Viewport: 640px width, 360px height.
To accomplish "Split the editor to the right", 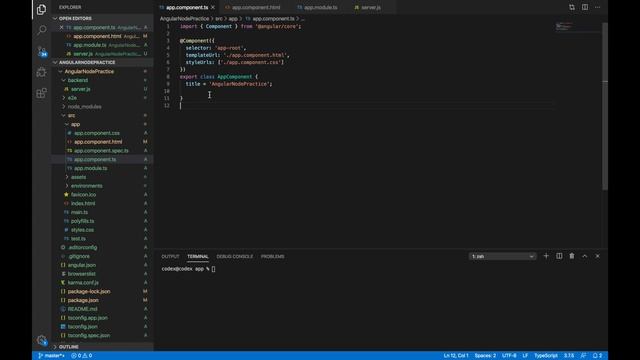I will click(x=585, y=7).
